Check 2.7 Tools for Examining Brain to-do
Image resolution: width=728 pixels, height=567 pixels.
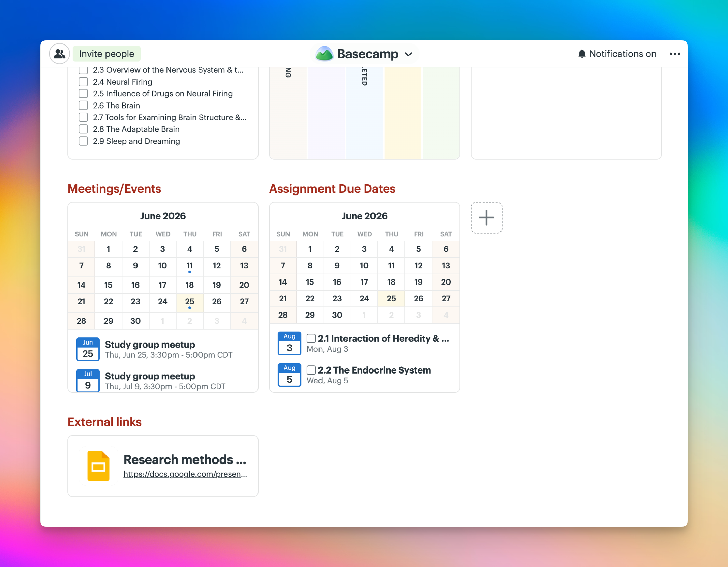pos(83,117)
